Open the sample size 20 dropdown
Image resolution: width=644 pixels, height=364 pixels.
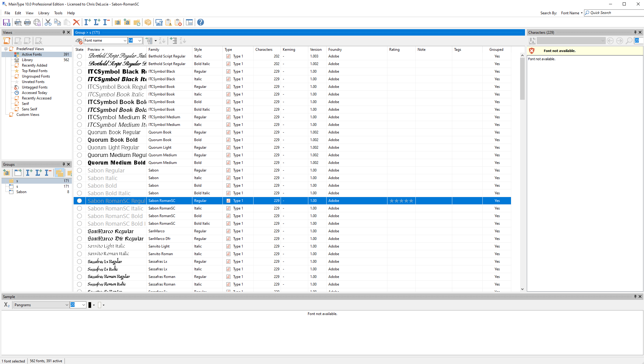[83, 305]
